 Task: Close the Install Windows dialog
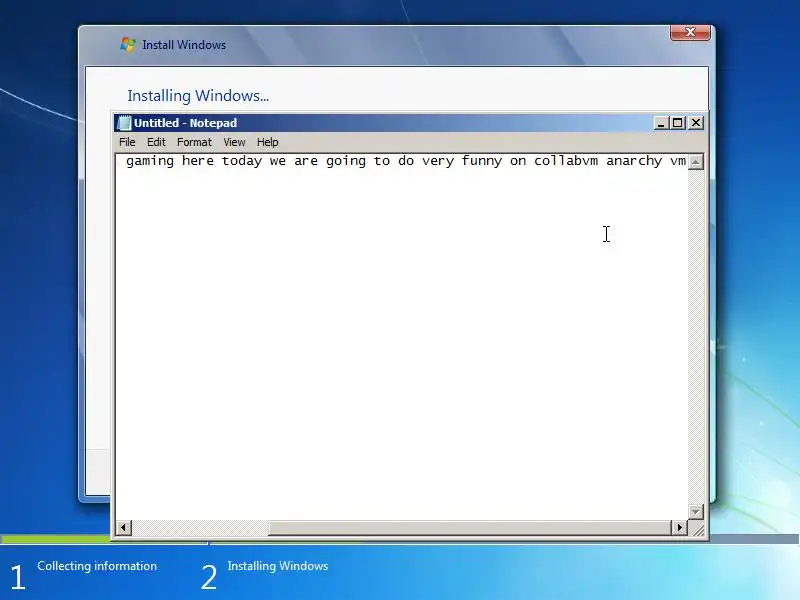click(690, 32)
